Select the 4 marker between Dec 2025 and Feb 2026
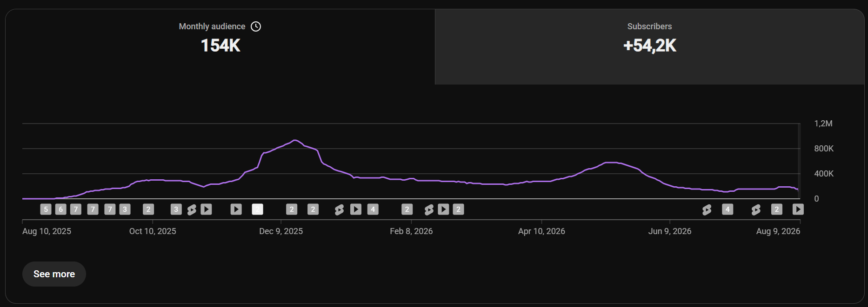 coord(373,209)
